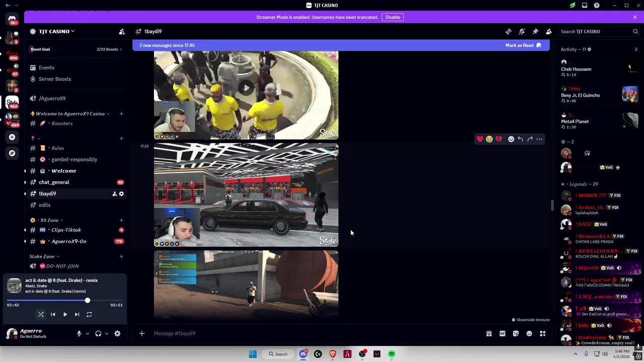Open gift picker in message bar
The width and height of the screenshot is (644, 362).
[x=489, y=333]
